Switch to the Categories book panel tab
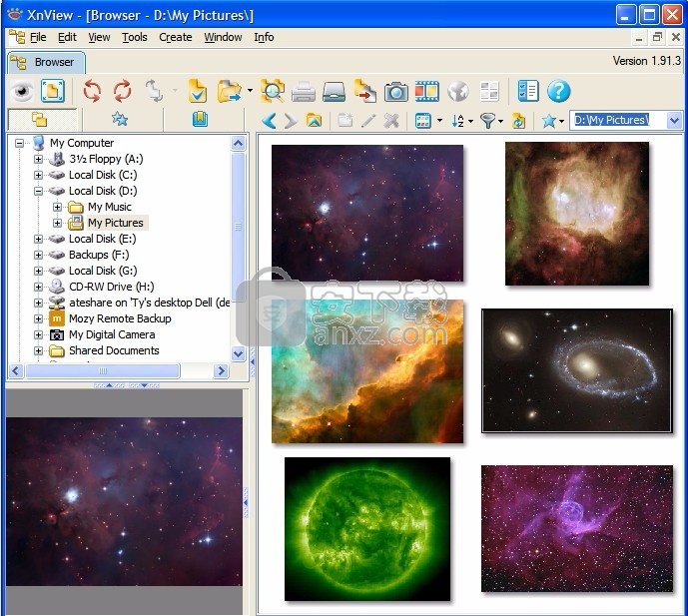This screenshot has width=688, height=616. point(200,120)
